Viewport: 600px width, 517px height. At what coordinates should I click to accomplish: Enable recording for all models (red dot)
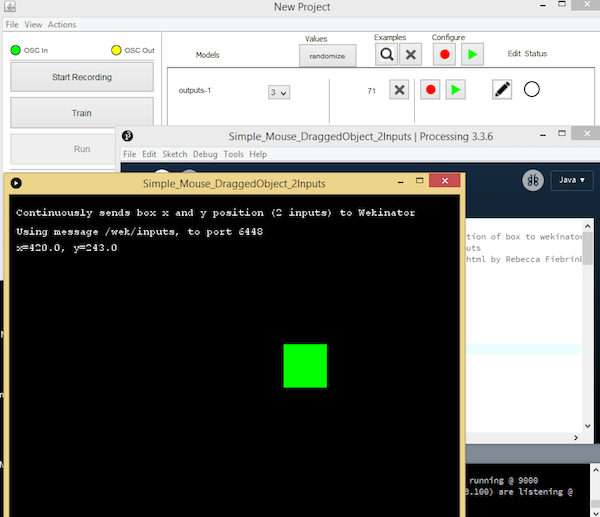(x=444, y=56)
